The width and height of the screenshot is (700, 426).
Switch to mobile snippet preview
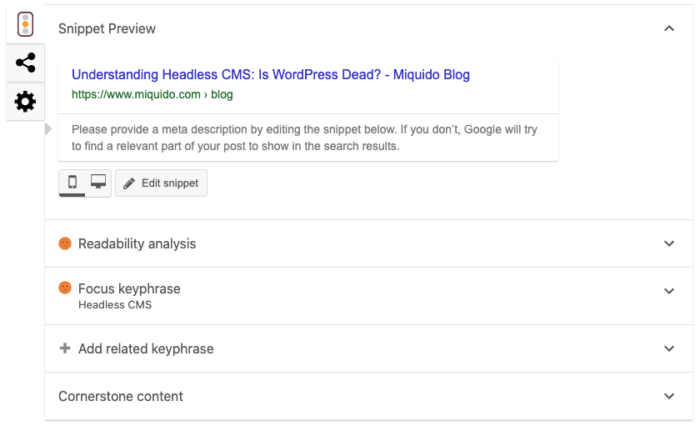click(x=72, y=182)
